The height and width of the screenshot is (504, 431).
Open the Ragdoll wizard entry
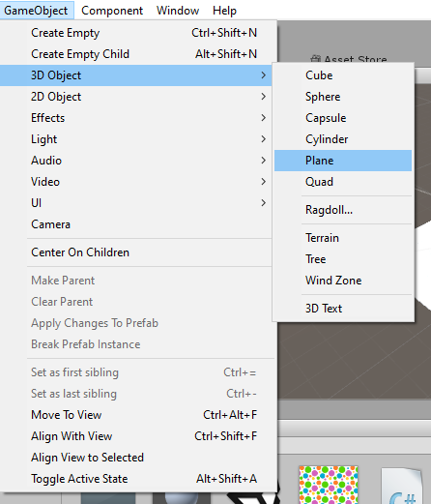[343, 210]
